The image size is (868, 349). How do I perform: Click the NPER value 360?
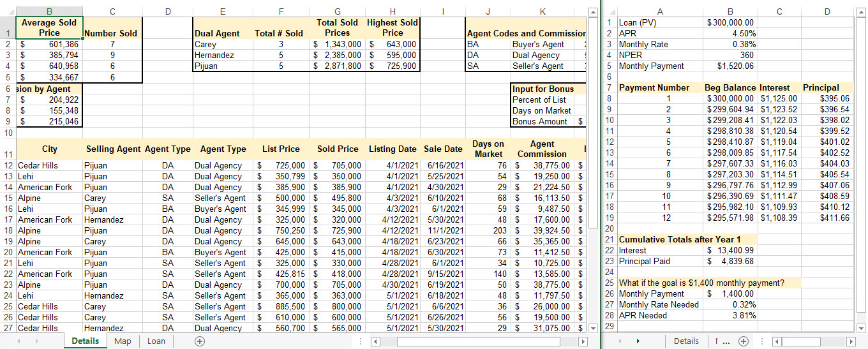pyautogui.click(x=730, y=55)
